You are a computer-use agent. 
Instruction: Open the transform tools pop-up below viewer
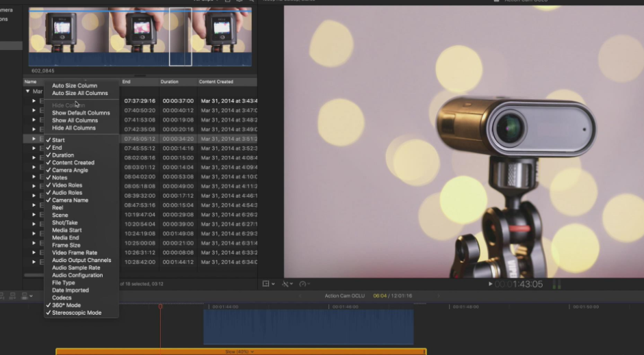pyautogui.click(x=287, y=284)
